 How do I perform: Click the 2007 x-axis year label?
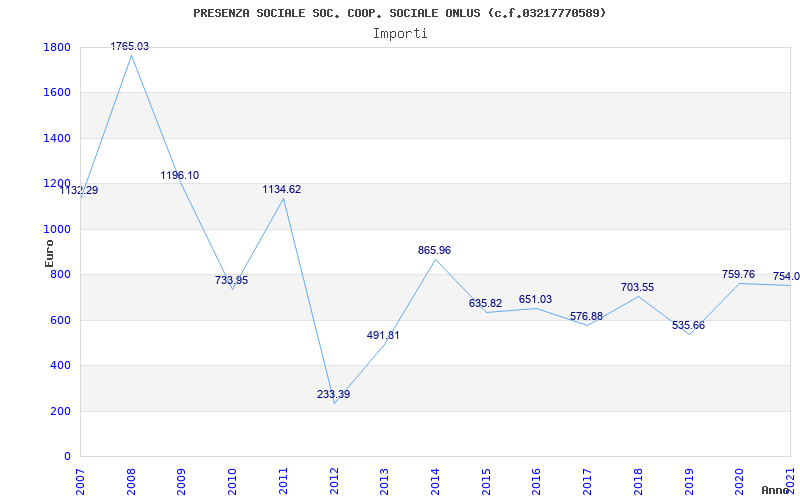[x=81, y=482]
